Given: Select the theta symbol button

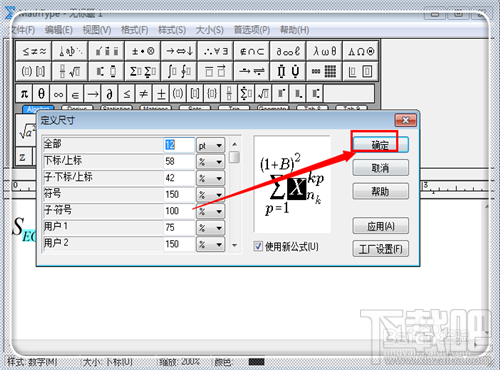Looking at the screenshot, I should point(41,94).
